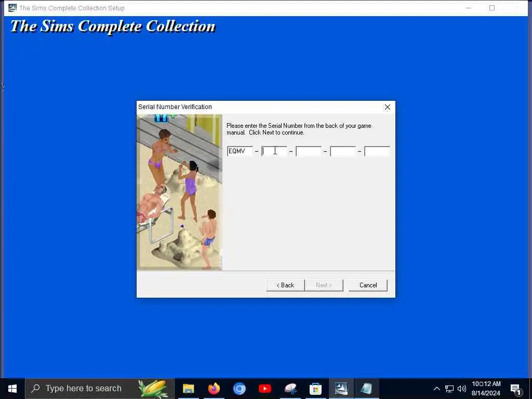Open the volume control tray icon
This screenshot has width=532, height=399.
pos(462,389)
